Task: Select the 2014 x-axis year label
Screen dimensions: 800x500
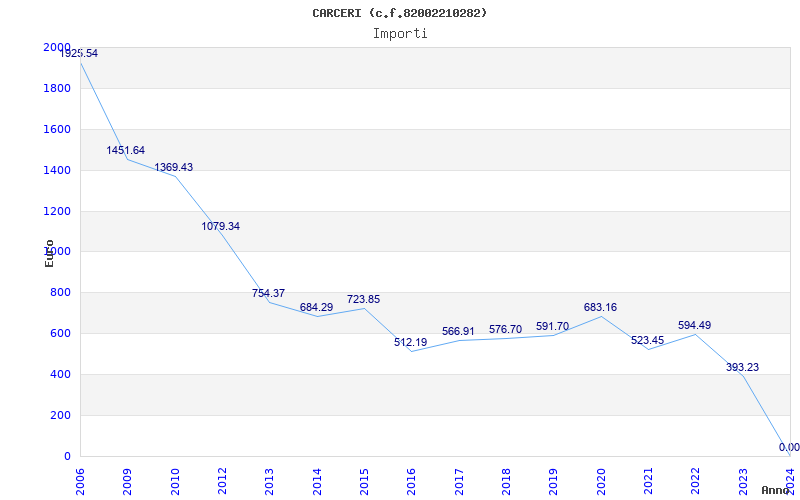Action: click(317, 483)
